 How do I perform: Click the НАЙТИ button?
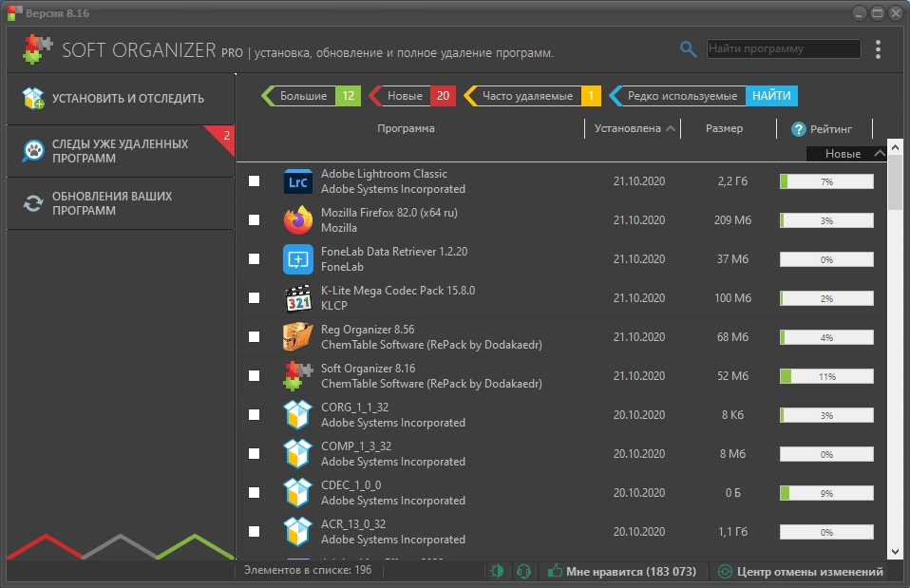[771, 96]
